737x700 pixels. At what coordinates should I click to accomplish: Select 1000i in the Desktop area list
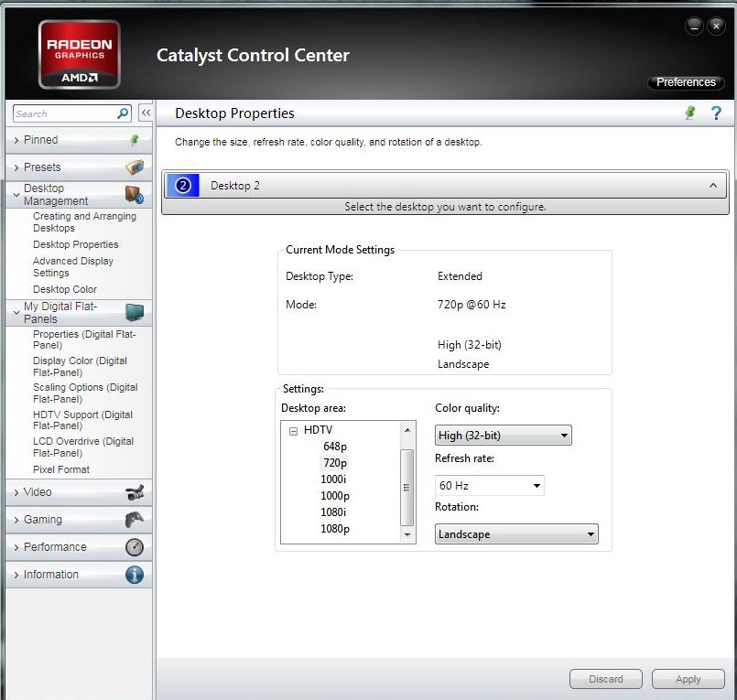tap(333, 479)
